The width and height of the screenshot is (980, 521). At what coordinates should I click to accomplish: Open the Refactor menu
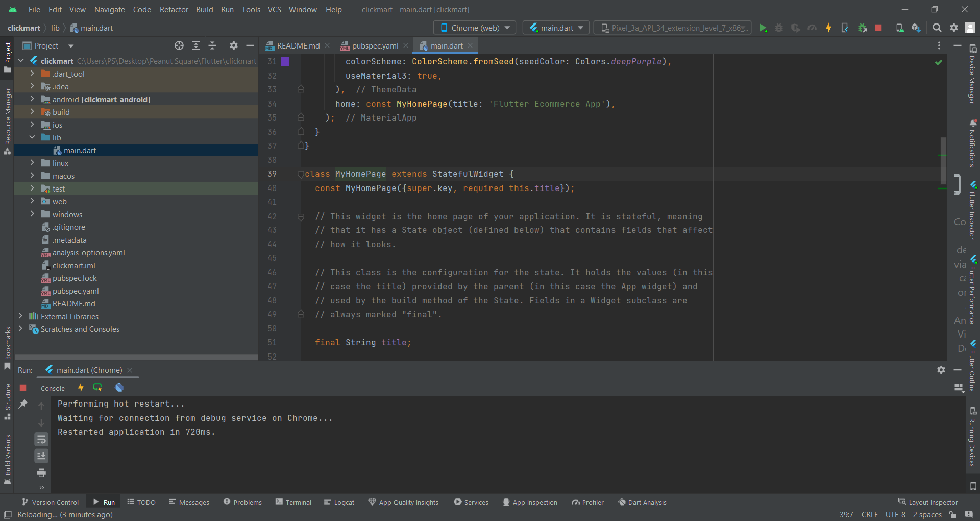(x=174, y=10)
